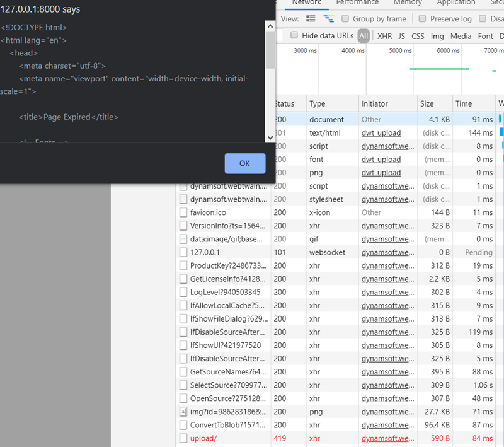Open the Performance tab in DevTools
The height and width of the screenshot is (447, 504).
pyautogui.click(x=357, y=3)
